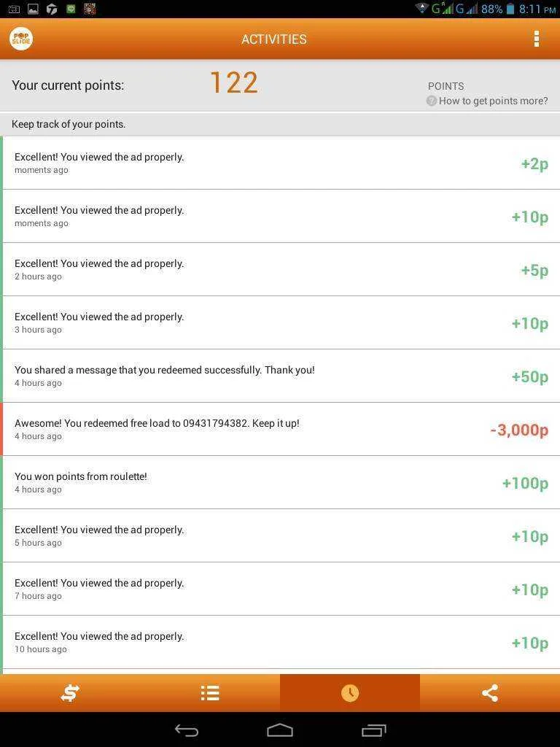Image resolution: width=560 pixels, height=747 pixels.
Task: Tap the current points value 122
Action: pyautogui.click(x=234, y=83)
